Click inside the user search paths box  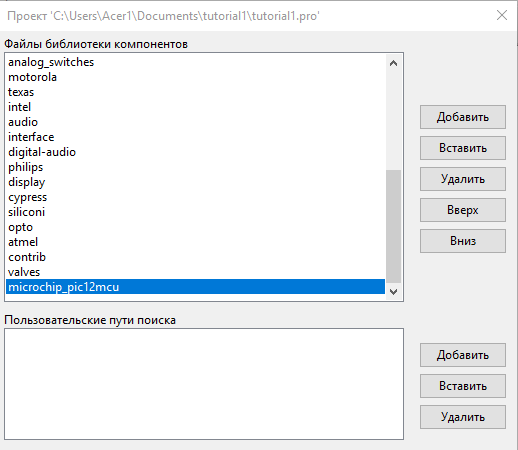(204, 384)
